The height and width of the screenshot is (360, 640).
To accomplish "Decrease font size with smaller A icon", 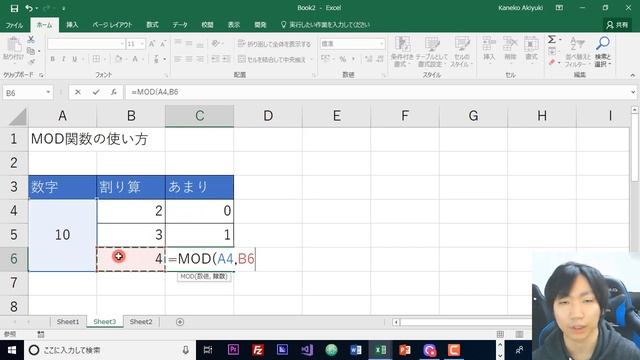I will coord(163,44).
